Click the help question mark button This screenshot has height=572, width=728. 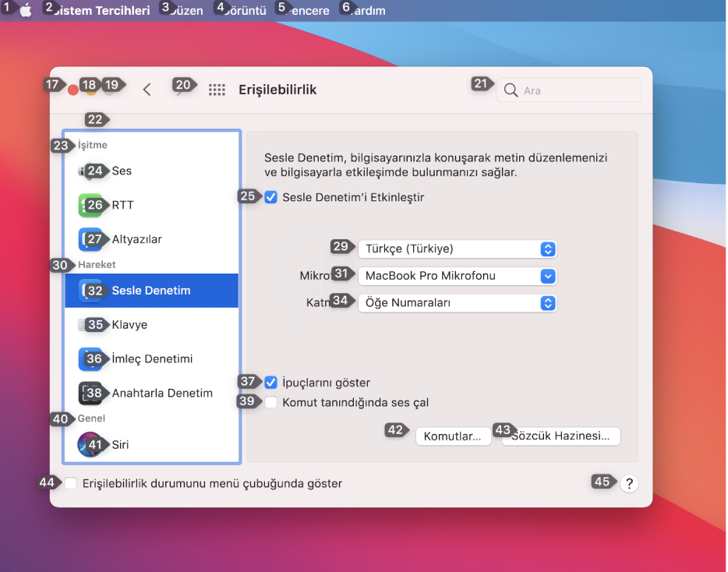[x=629, y=483]
